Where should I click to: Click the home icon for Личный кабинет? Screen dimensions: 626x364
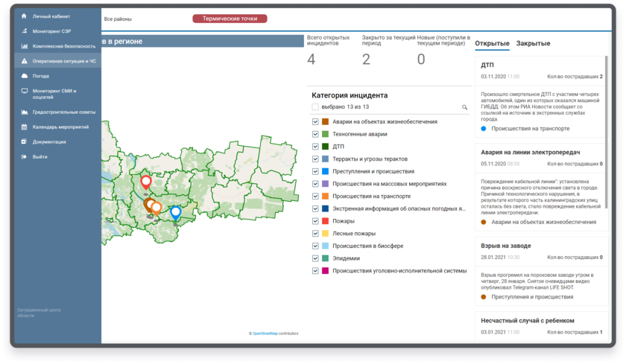pos(25,16)
